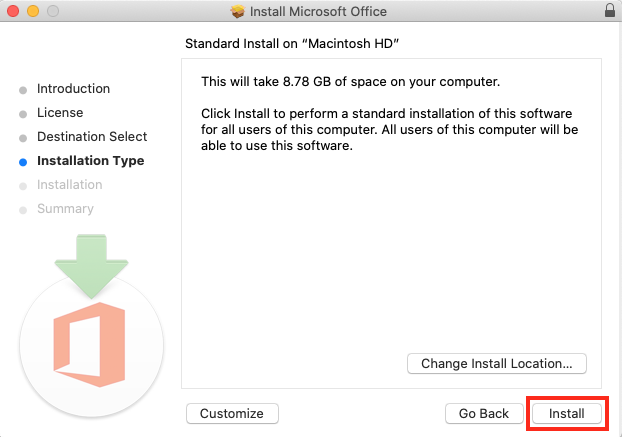Click the "Install Microsoft Office" window title
Image resolution: width=622 pixels, height=437 pixels.
click(x=319, y=12)
